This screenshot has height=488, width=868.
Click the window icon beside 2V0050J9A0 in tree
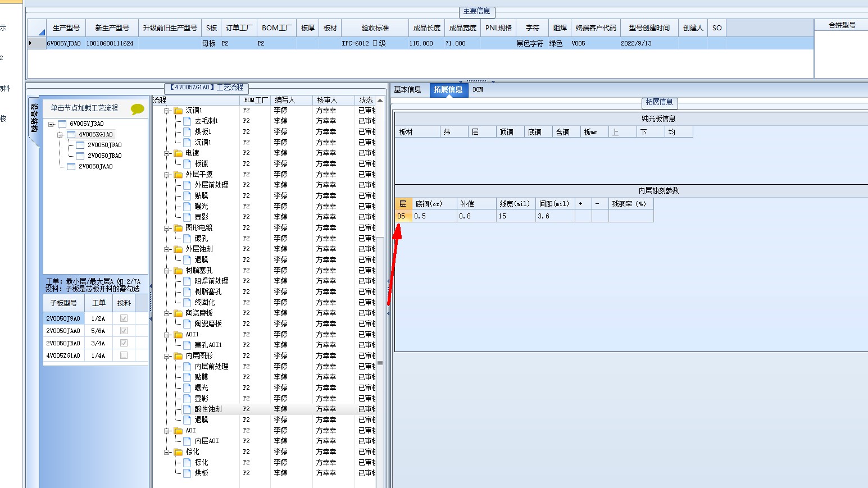[80, 145]
